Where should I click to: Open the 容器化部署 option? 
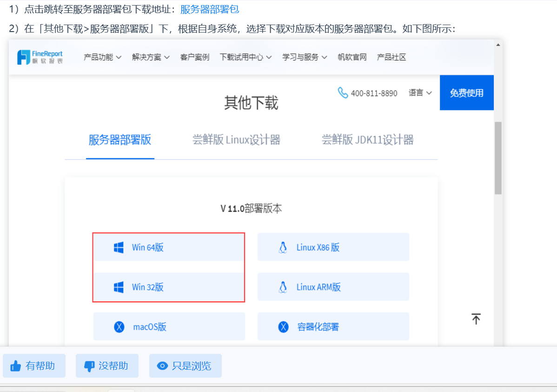tap(333, 327)
